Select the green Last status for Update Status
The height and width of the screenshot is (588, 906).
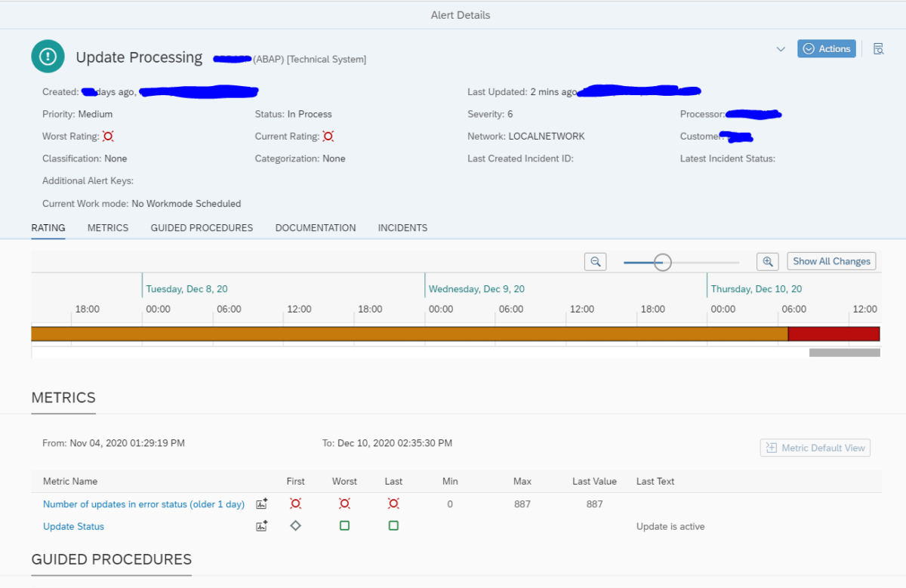(x=393, y=525)
